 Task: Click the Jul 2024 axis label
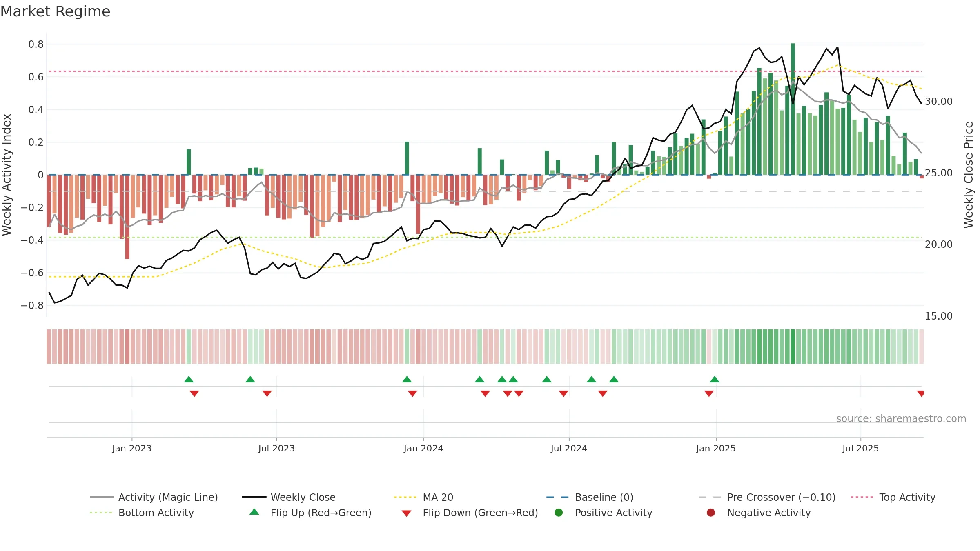pos(569,448)
